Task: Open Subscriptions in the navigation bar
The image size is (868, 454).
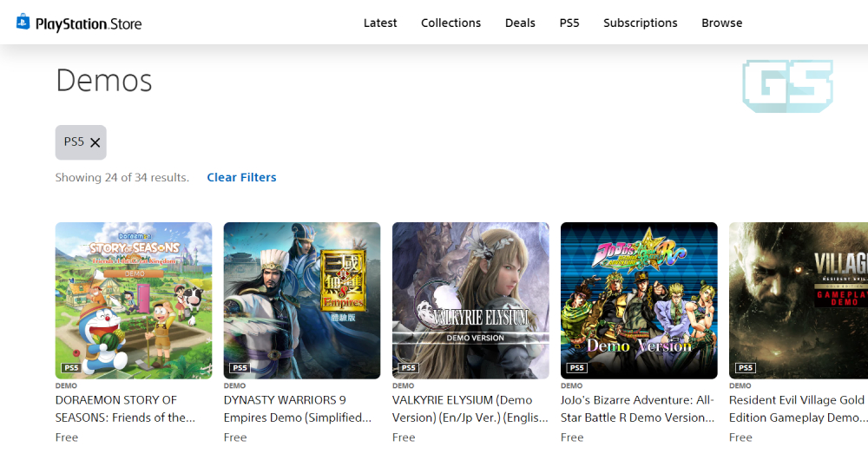Action: pyautogui.click(x=640, y=23)
